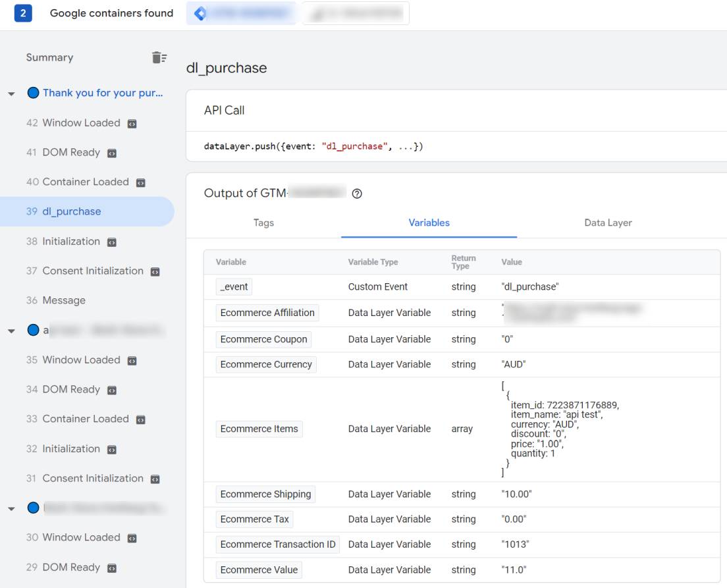Switch to the Data Layer tab
Viewport: 727px width, 588px height.
(608, 223)
